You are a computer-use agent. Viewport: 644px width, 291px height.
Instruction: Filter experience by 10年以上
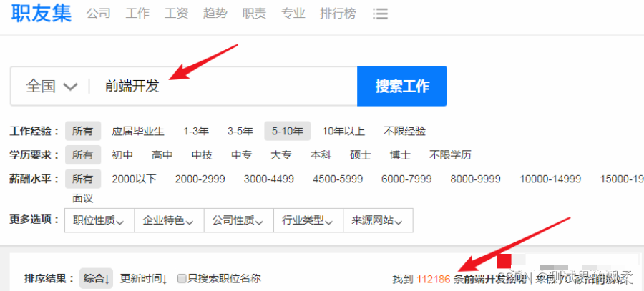343,132
